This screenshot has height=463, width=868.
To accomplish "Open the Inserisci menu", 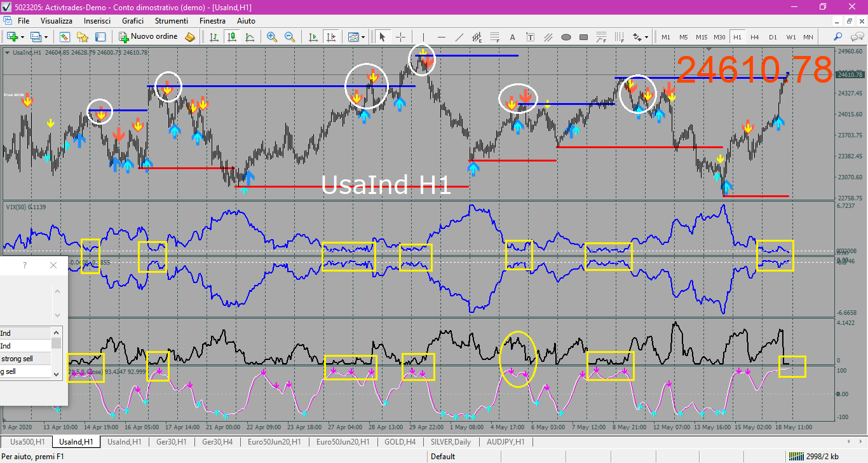I will point(97,21).
